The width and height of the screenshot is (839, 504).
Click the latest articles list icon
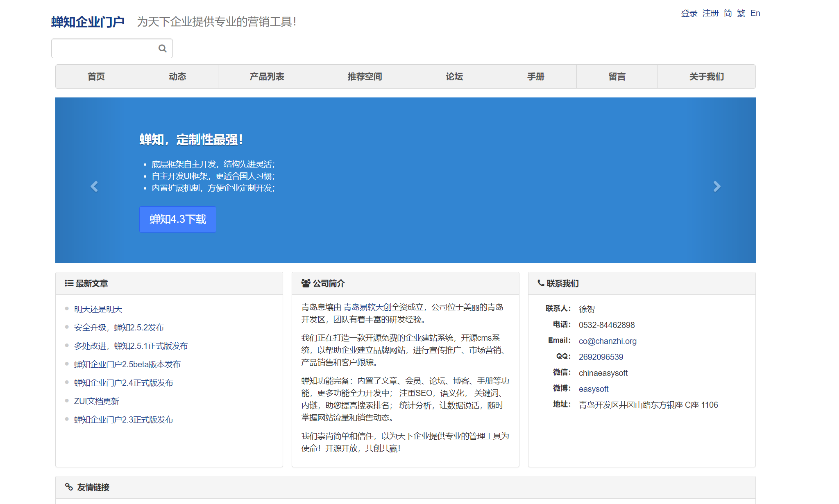click(x=69, y=283)
